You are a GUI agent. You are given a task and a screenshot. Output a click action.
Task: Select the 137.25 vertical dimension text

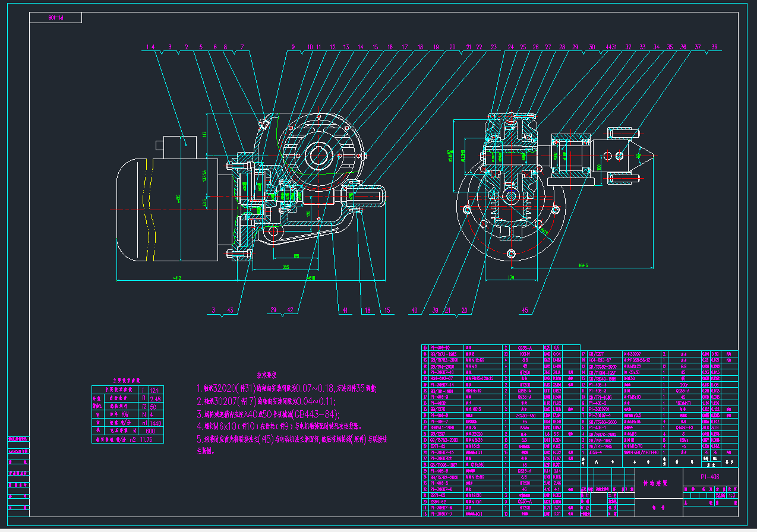tap(204, 176)
